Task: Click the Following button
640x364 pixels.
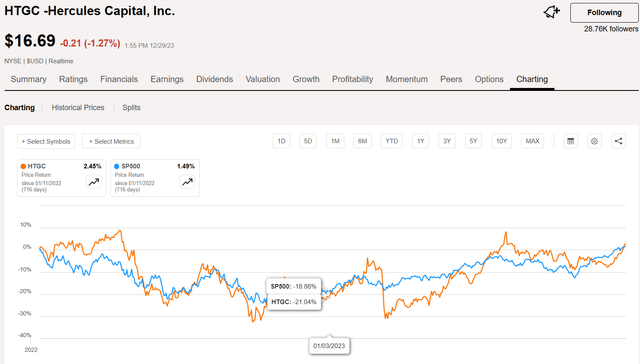Action: 604,13
